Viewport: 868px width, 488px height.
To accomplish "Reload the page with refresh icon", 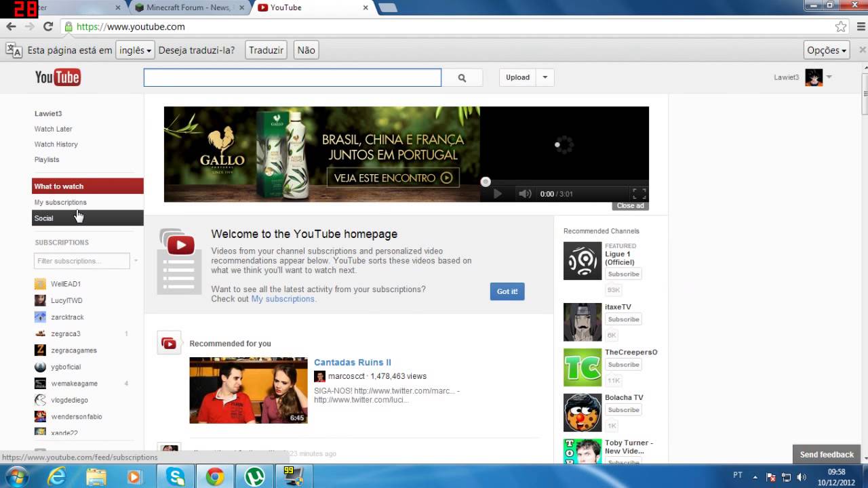I will tap(48, 26).
